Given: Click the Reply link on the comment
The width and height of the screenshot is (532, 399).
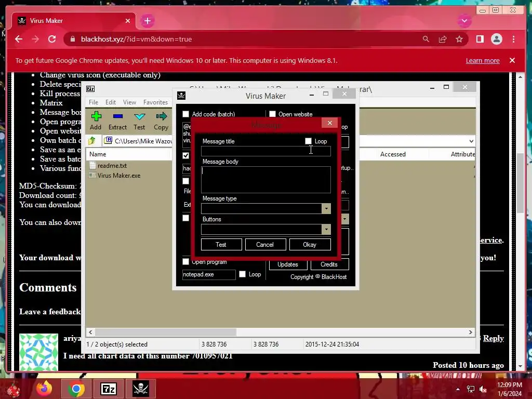Looking at the screenshot, I should click(493, 338).
